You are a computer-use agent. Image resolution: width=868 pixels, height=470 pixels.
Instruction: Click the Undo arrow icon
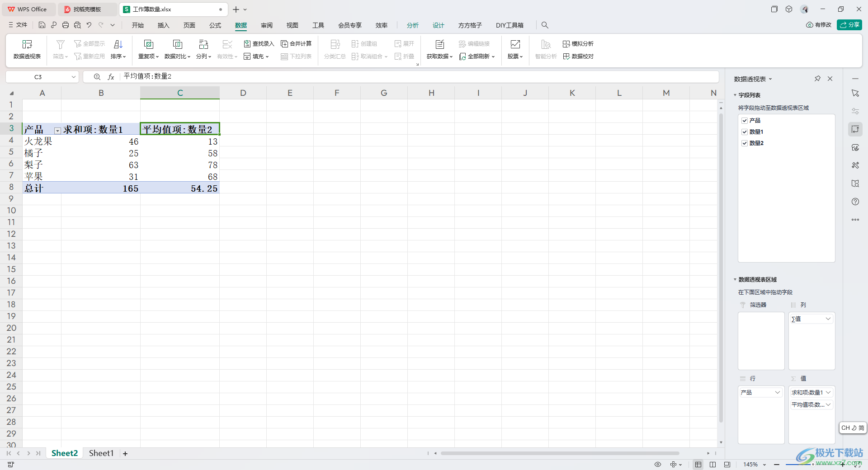pos(89,25)
